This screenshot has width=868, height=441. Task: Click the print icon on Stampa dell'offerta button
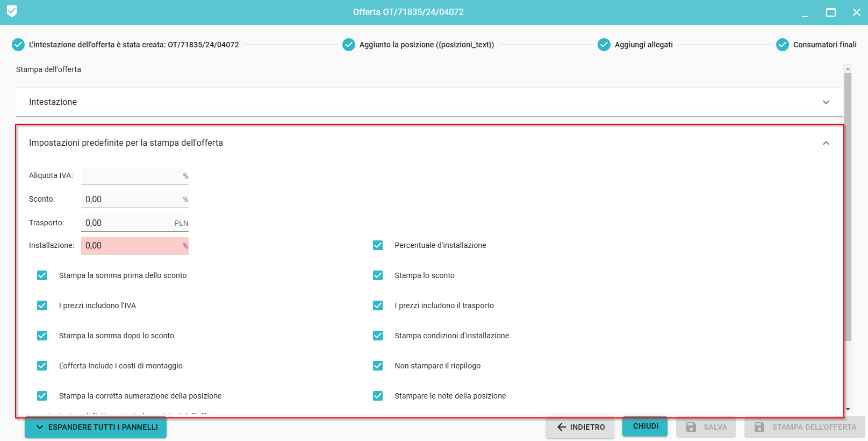click(759, 427)
